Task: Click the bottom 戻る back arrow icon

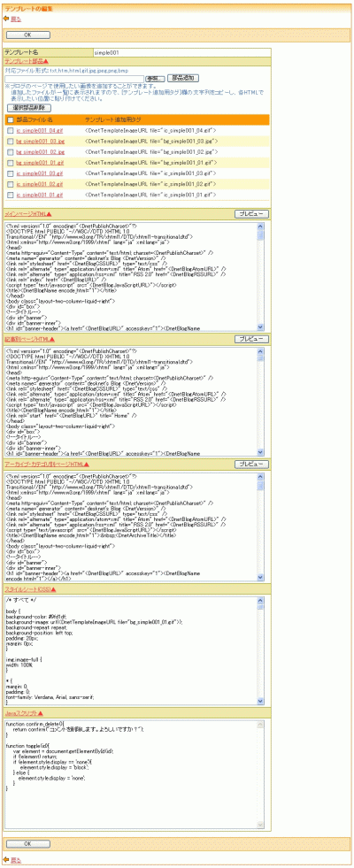Action: pos(7,859)
